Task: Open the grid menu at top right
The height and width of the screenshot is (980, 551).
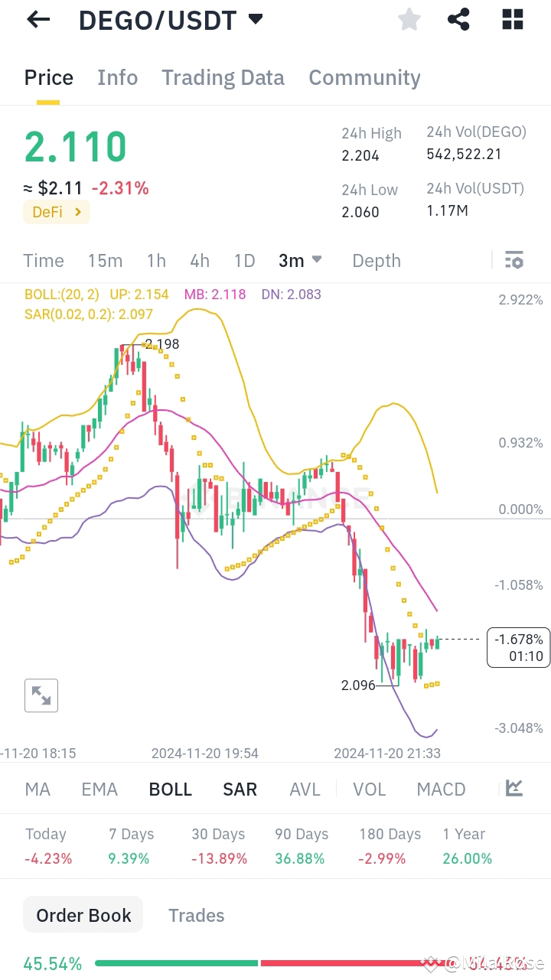Action: (511, 19)
